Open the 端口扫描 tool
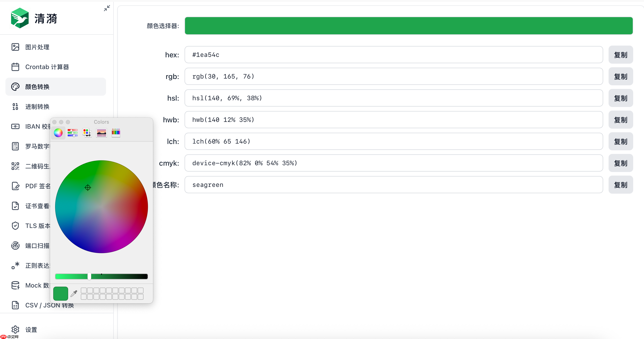 click(x=37, y=246)
